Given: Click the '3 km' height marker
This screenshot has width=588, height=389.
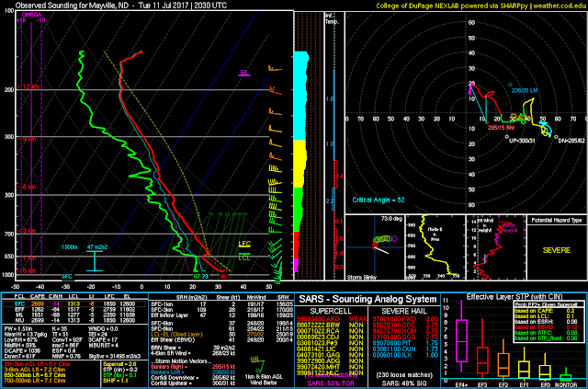Looking at the screenshot, I should coord(28,231).
